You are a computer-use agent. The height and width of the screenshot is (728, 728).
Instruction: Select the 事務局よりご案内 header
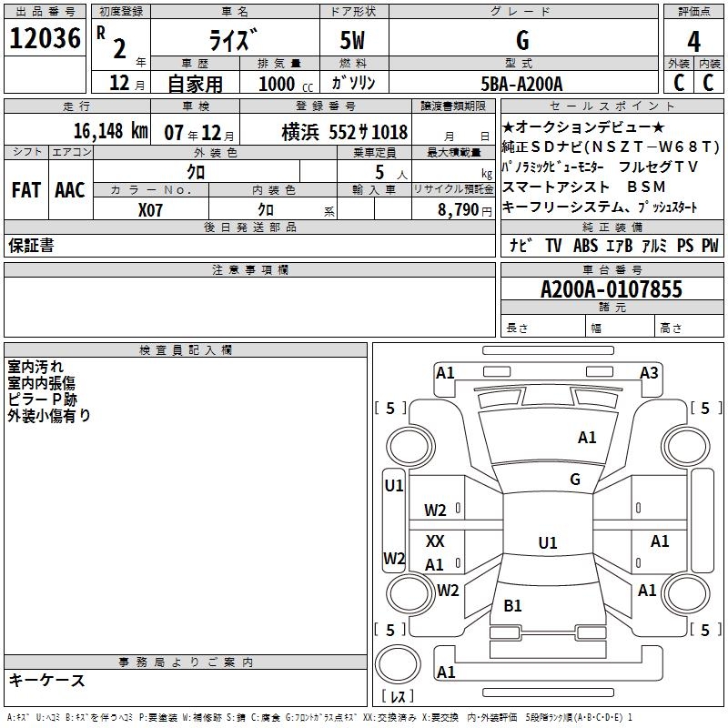(x=186, y=662)
